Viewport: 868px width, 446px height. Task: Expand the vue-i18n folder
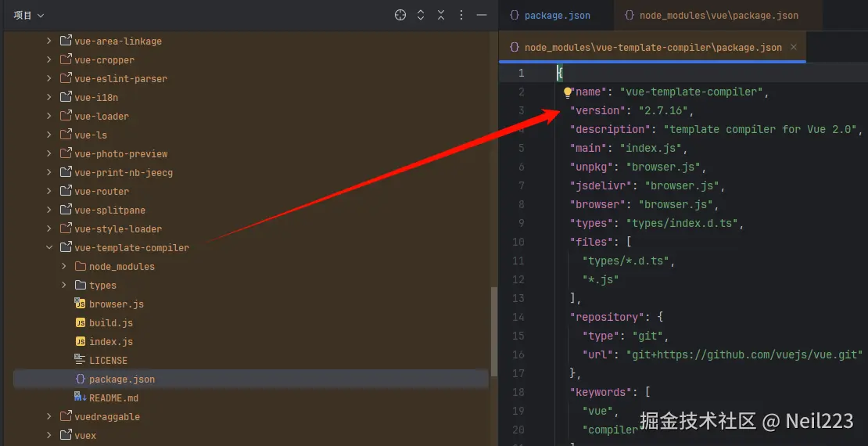tap(48, 98)
